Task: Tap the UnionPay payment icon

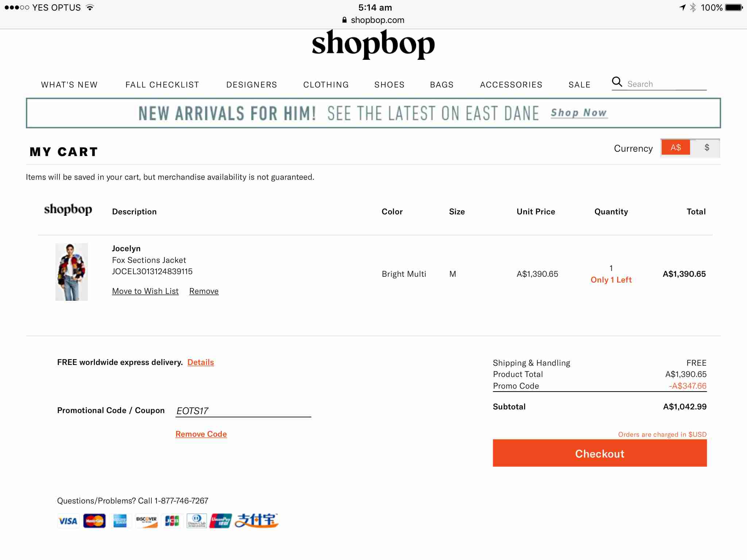Action: pyautogui.click(x=220, y=521)
